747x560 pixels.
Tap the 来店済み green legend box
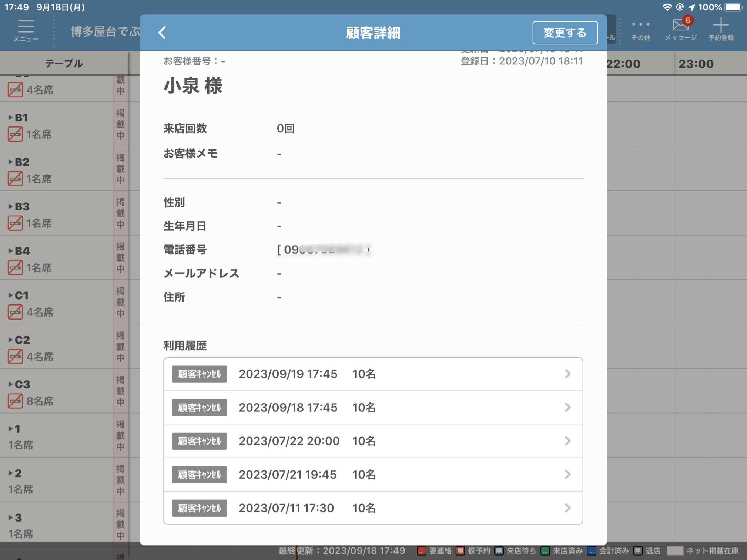(x=545, y=551)
